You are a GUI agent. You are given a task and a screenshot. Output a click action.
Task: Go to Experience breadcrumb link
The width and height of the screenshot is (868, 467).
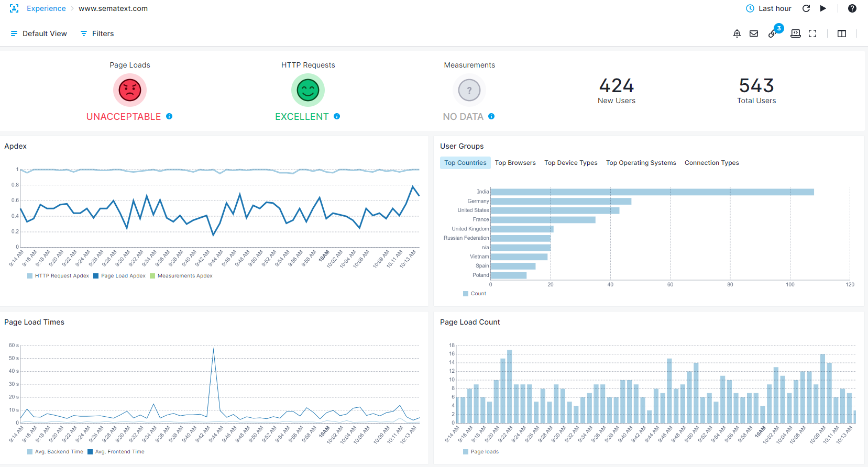coord(46,8)
